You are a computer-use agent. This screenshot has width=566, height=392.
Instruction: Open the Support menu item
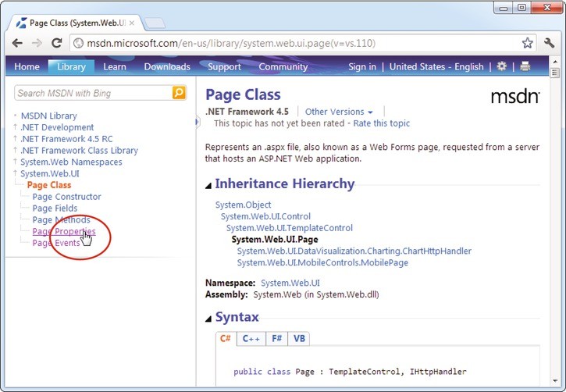click(x=224, y=67)
